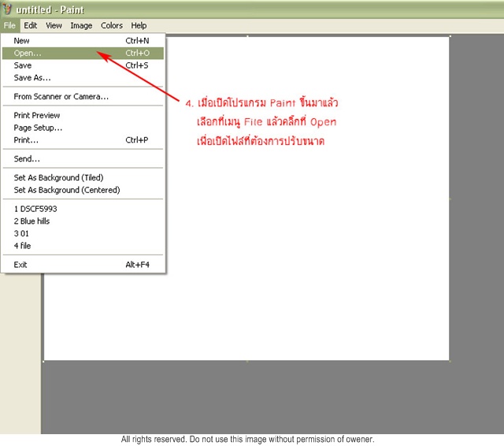Open the Help menu

pos(139,25)
